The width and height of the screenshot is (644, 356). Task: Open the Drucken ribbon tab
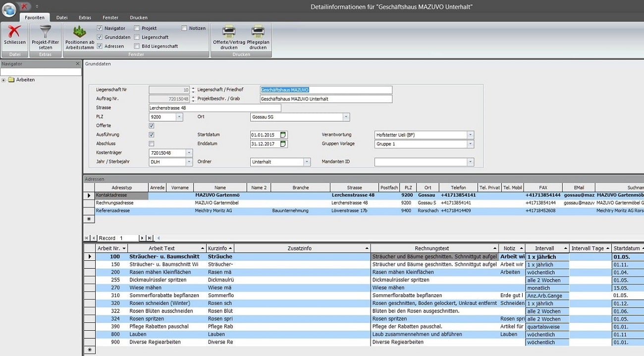(x=139, y=17)
